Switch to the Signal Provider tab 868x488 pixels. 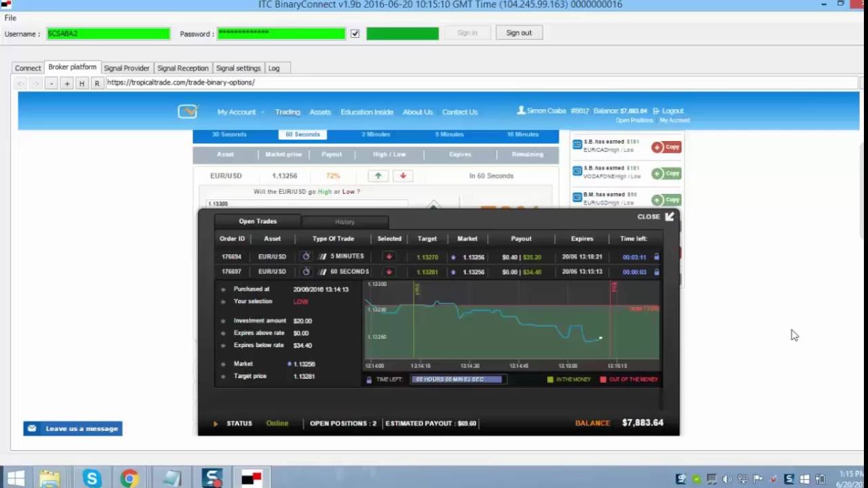126,68
